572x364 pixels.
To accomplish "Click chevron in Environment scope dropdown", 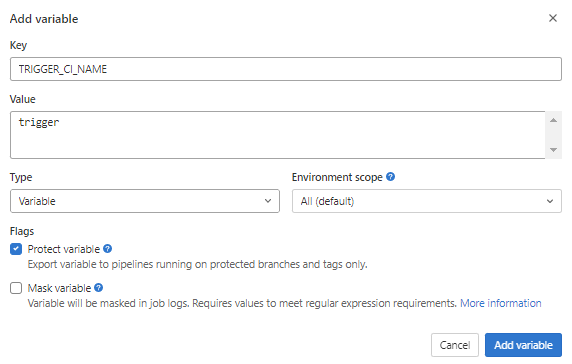I will pos(550,201).
